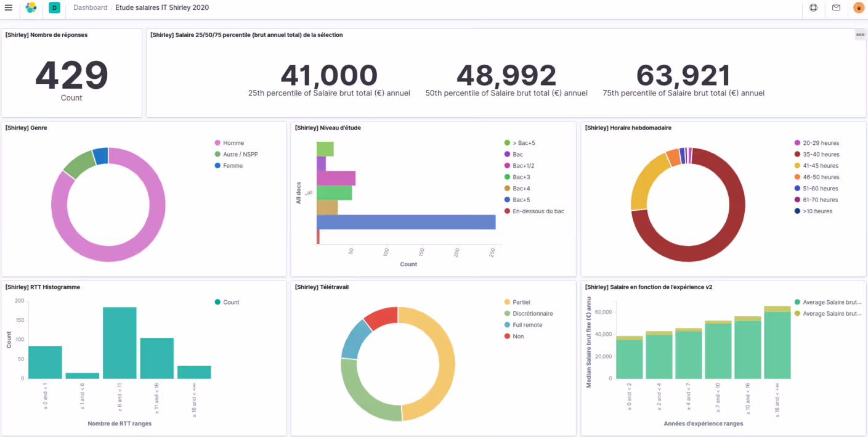This screenshot has width=868, height=437.
Task: Select the 35-40 heures legend item
Action: (x=821, y=154)
